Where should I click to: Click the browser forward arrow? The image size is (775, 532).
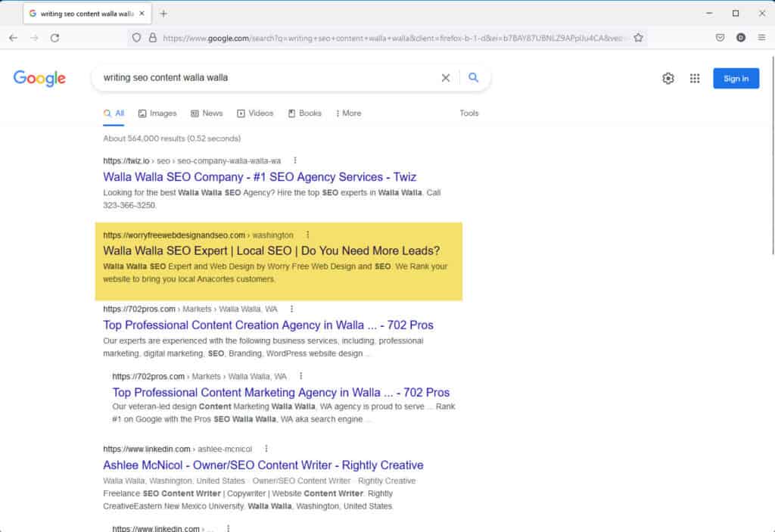[x=34, y=38]
